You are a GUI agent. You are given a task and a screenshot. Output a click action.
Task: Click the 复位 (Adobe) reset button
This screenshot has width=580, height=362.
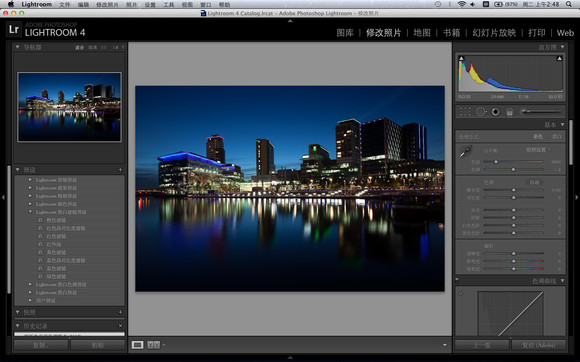539,345
